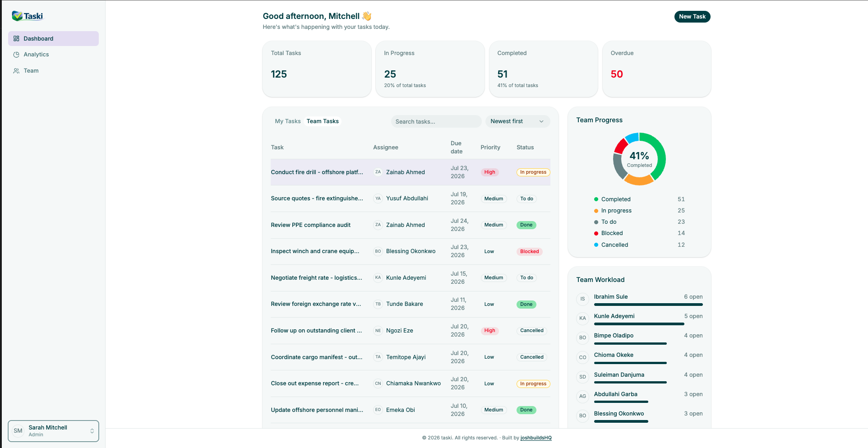Click the IS avatar in Team Workload

[x=583, y=299]
